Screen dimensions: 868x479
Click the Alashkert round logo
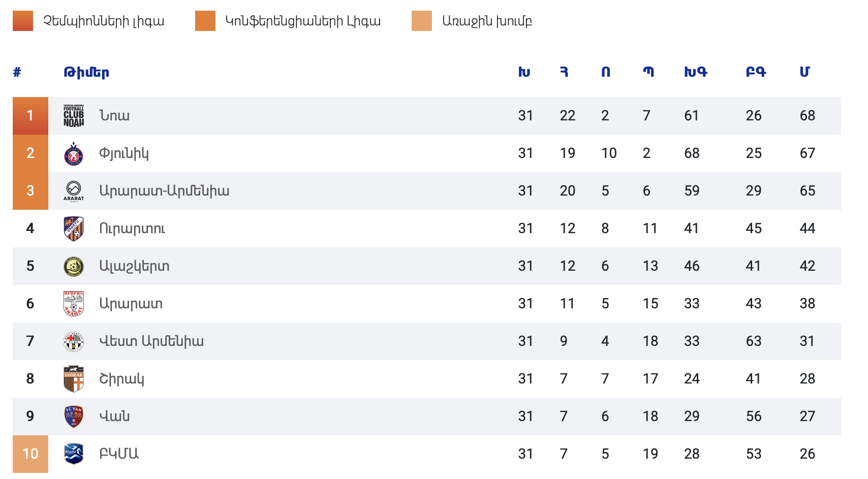[x=74, y=266]
